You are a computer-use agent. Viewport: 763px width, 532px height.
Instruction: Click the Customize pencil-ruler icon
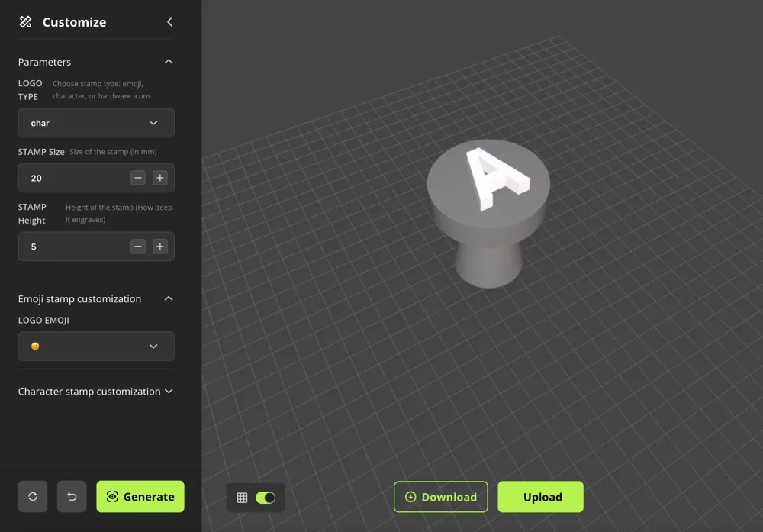click(26, 22)
